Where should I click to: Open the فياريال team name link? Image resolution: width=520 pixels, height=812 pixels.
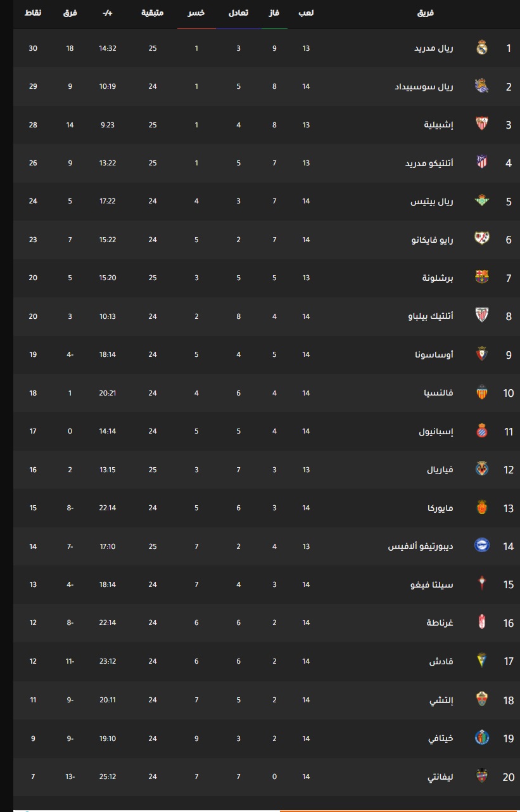(x=440, y=469)
